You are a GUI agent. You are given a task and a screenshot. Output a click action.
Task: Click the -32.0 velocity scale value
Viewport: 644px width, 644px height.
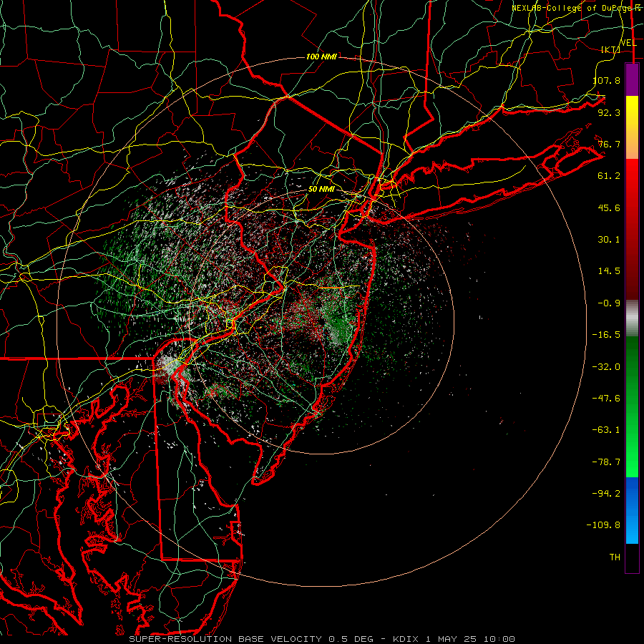[x=606, y=367]
